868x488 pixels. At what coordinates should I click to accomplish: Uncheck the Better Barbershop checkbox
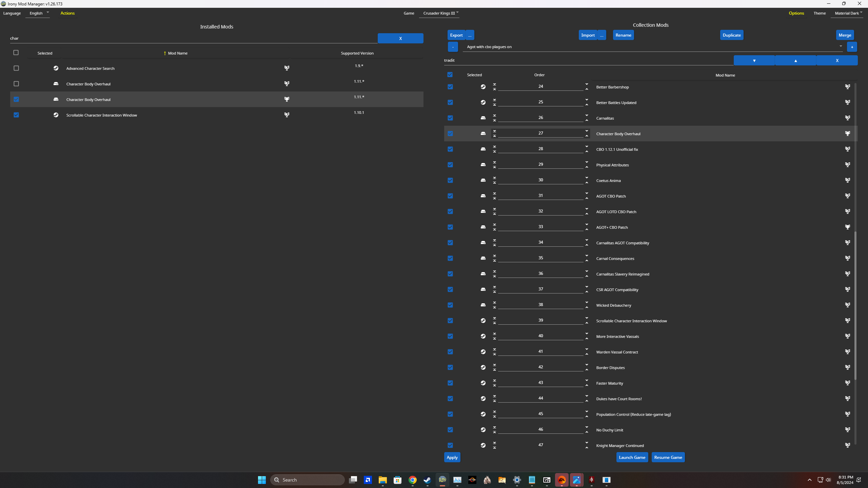450,87
